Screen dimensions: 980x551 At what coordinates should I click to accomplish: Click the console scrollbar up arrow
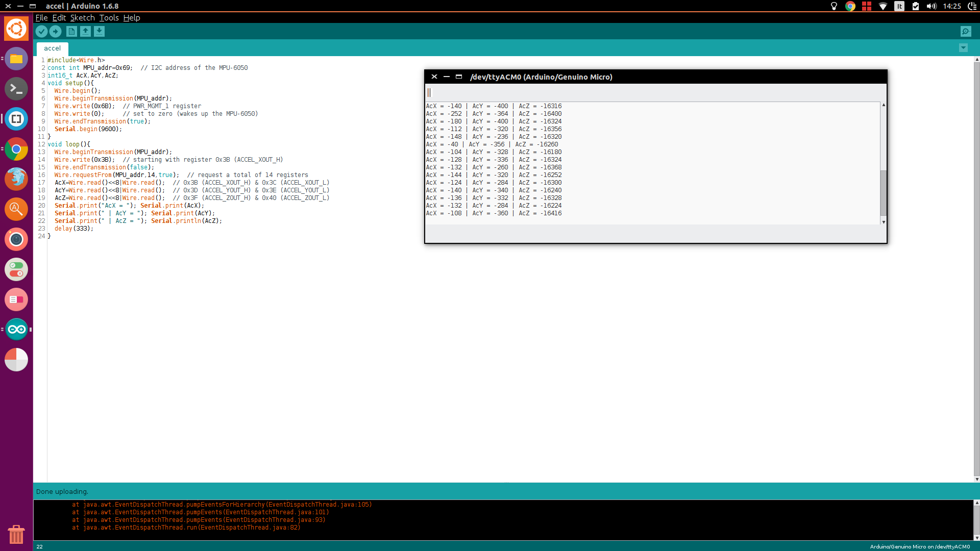point(976,503)
